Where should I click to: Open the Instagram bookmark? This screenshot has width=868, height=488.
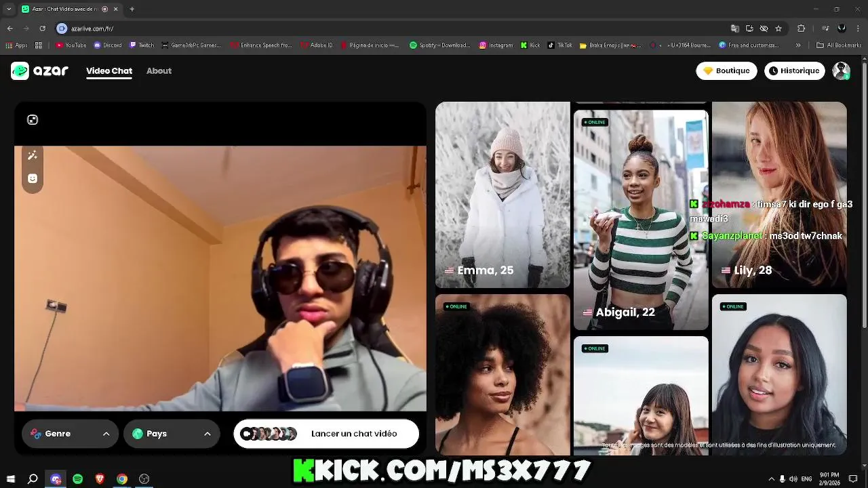click(496, 45)
